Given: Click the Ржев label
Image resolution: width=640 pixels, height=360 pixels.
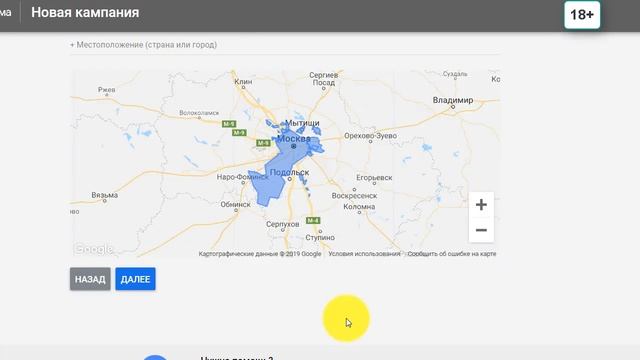Looking at the screenshot, I should 107,89.
